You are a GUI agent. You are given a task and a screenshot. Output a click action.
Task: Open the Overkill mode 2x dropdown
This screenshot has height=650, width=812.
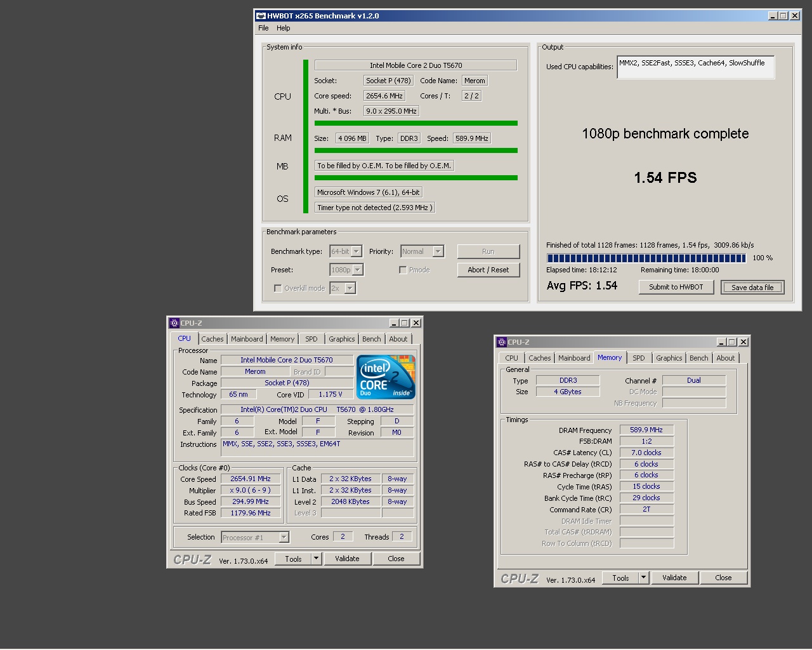(x=350, y=288)
